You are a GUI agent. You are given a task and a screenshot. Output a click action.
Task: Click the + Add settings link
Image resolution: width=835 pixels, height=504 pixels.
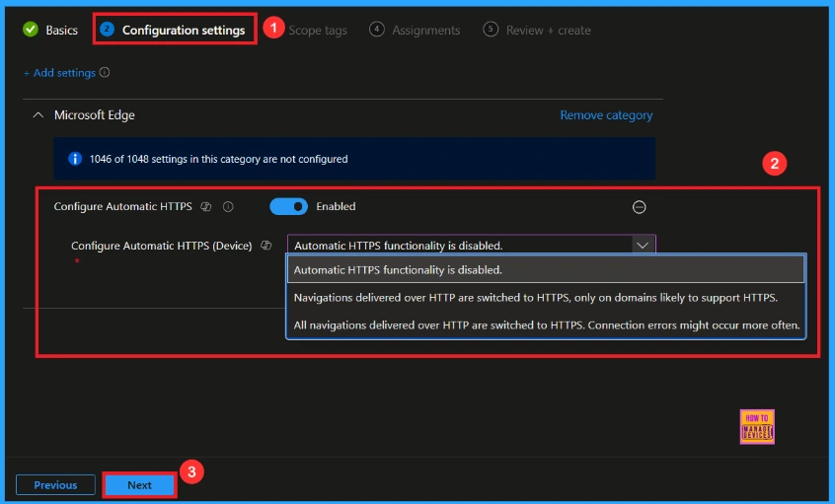click(x=59, y=73)
